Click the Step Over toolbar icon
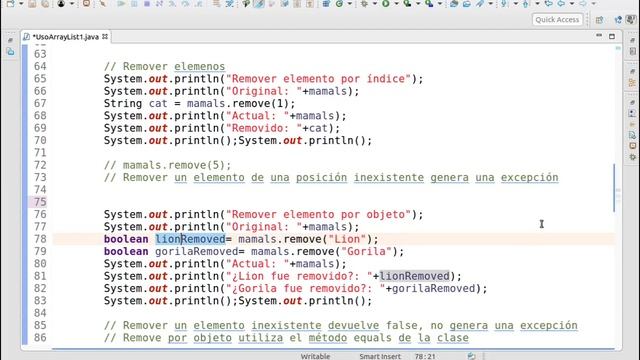640x360 pixels. coord(185,4)
